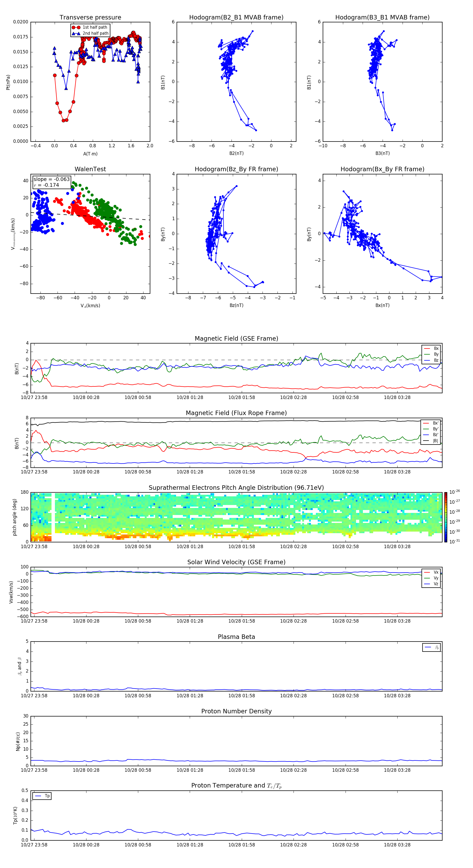Viewport: 473px width, 868px height.
Task: Click '10/27 23:58' tick under Proton Temperature plot
Action: 34,845
